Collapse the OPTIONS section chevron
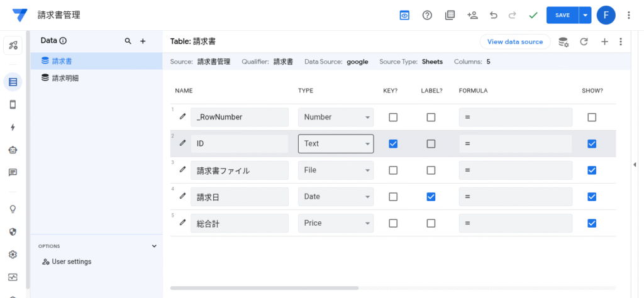 click(155, 246)
